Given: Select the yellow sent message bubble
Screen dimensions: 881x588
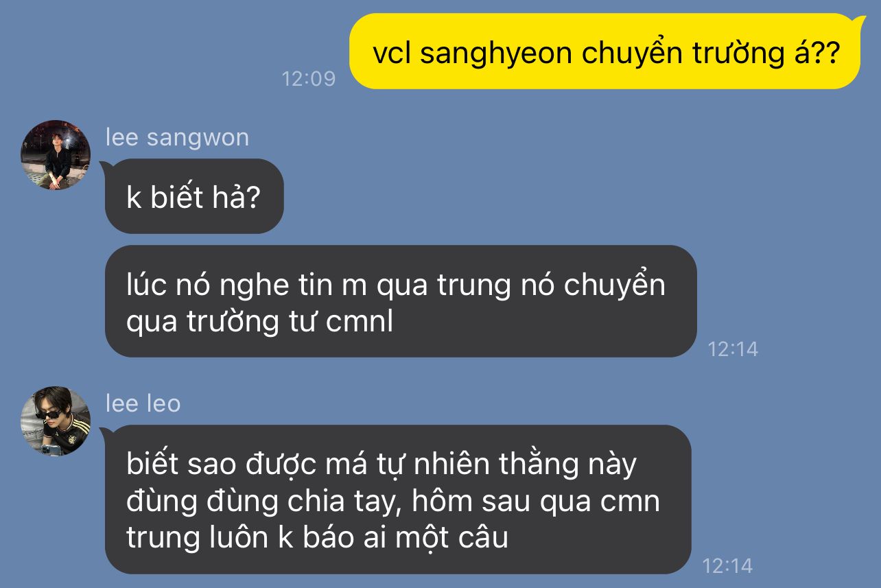Looking at the screenshot, I should [604, 51].
